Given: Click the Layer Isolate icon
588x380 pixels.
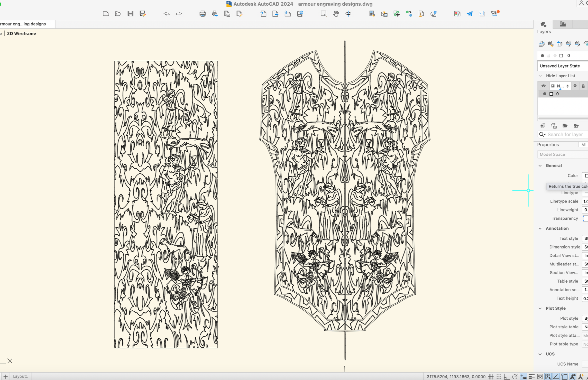Looking at the screenshot, I should (568, 44).
